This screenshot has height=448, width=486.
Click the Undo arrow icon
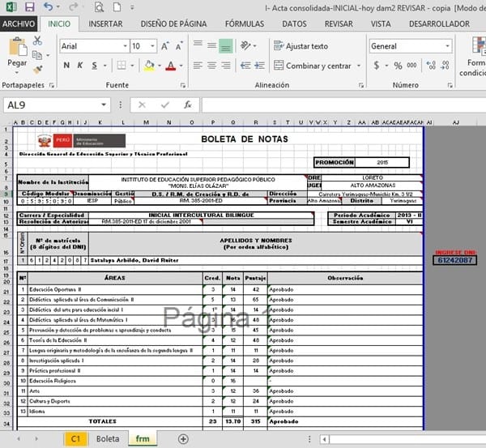point(48,6)
